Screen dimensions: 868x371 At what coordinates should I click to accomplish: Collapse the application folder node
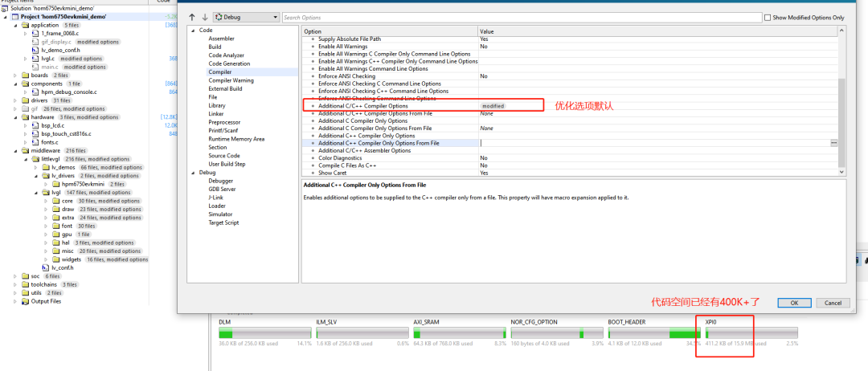point(15,25)
